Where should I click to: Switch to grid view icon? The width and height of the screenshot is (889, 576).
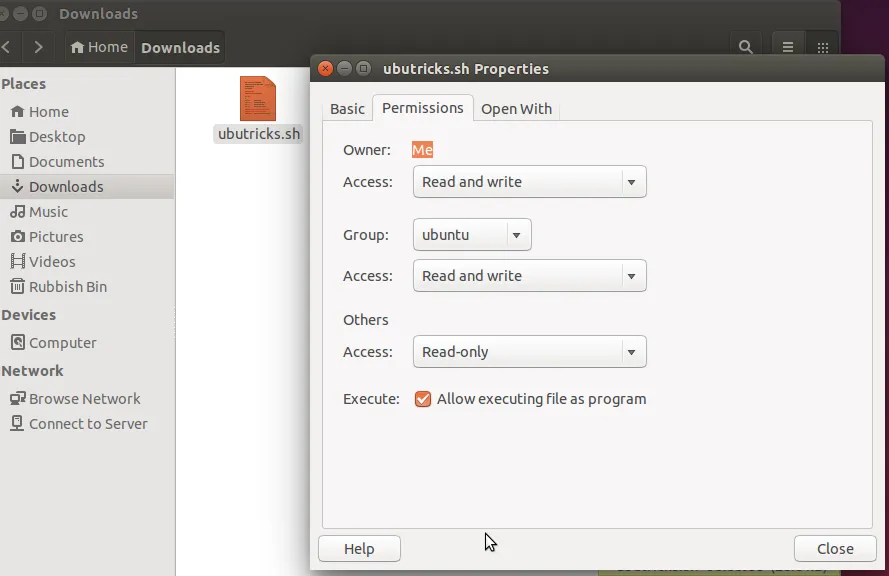[822, 47]
